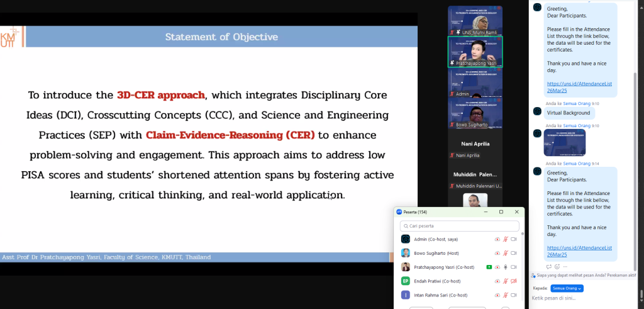Click the person icon beside 'Siapa yang dapat melihat'
The width and height of the screenshot is (644, 309).
(533, 275)
